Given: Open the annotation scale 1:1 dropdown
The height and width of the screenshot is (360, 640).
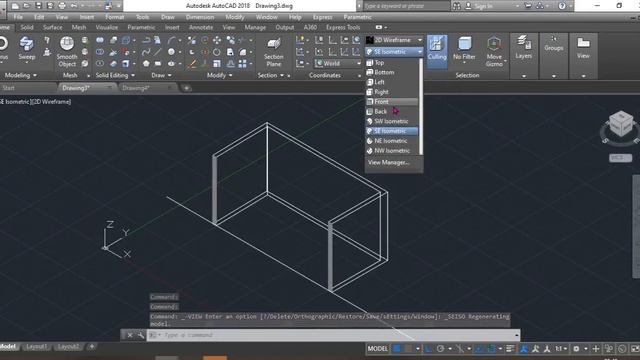Looking at the screenshot, I should [561, 349].
